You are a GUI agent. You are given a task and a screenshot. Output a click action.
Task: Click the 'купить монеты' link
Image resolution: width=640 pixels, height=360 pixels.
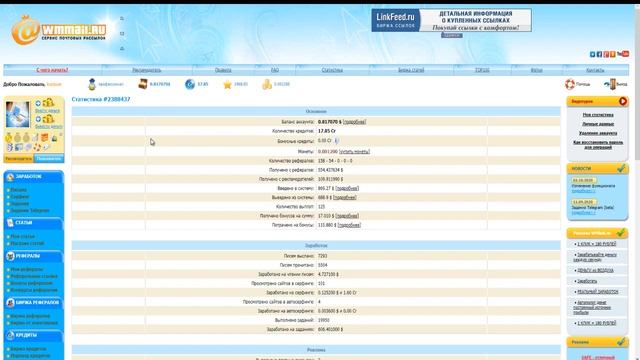354,151
